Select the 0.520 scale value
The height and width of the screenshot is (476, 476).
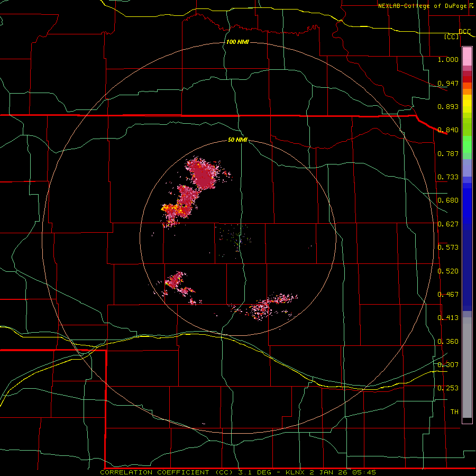coord(448,271)
